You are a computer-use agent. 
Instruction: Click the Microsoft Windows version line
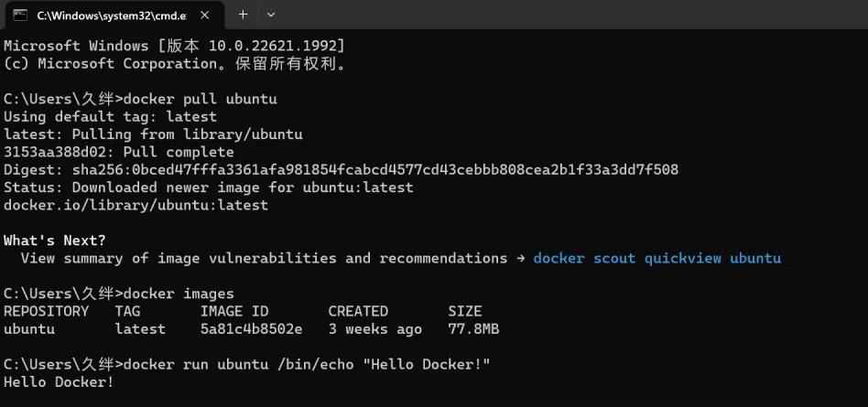(174, 46)
